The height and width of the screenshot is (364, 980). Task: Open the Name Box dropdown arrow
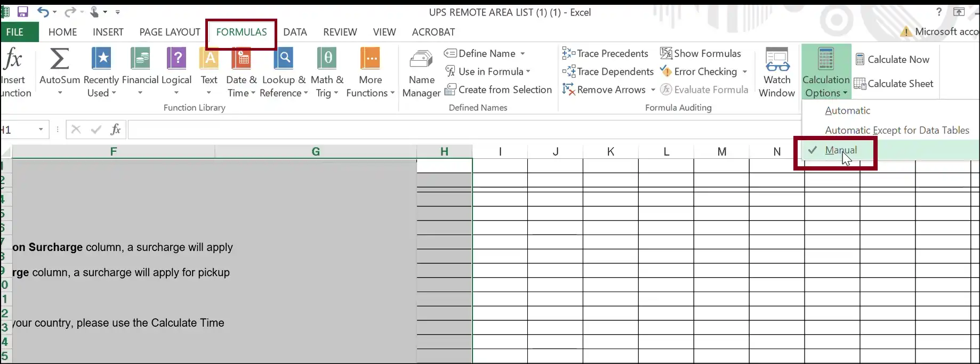coord(41,130)
